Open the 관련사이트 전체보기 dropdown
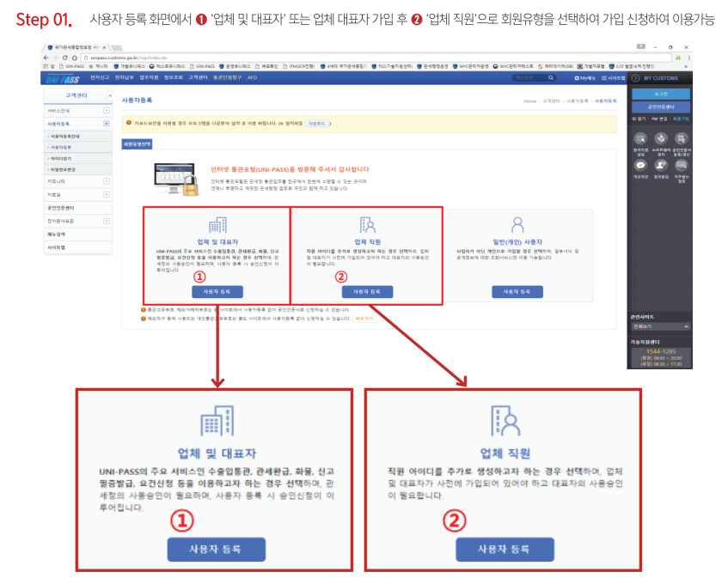 (x=660, y=326)
